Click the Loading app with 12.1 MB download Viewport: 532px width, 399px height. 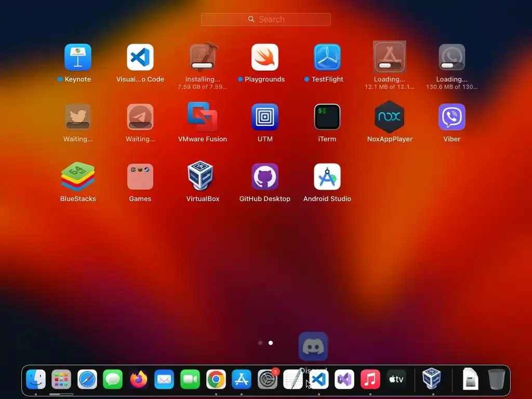click(x=390, y=57)
